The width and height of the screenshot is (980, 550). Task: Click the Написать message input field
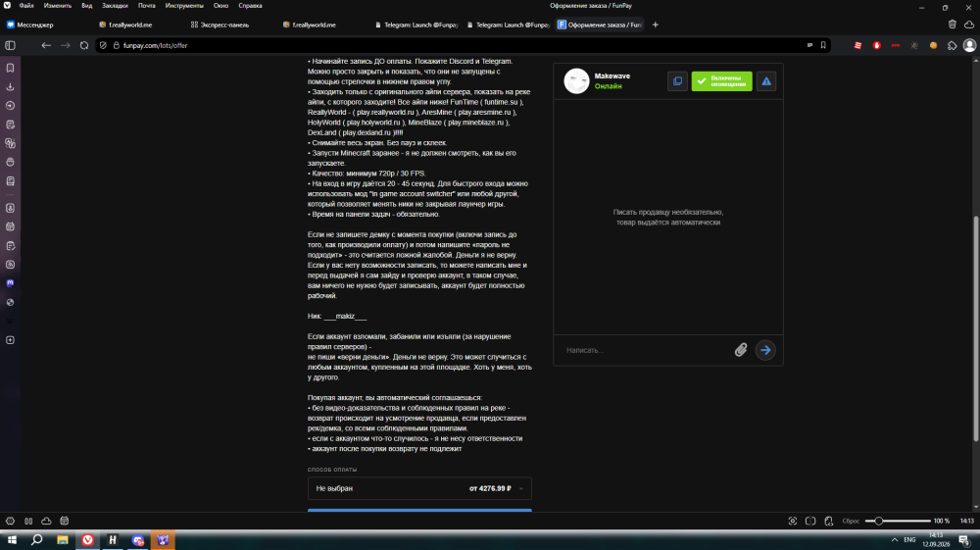tap(647, 350)
